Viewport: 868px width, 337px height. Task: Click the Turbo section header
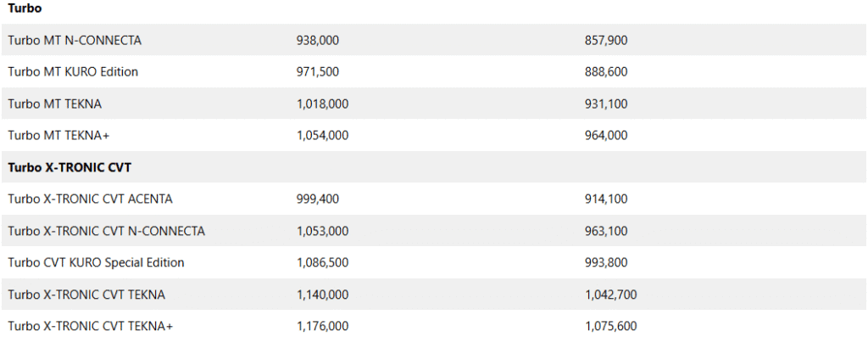point(25,8)
